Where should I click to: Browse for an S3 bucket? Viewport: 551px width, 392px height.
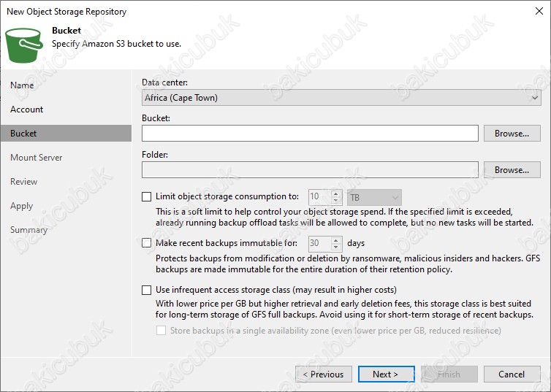pos(512,134)
